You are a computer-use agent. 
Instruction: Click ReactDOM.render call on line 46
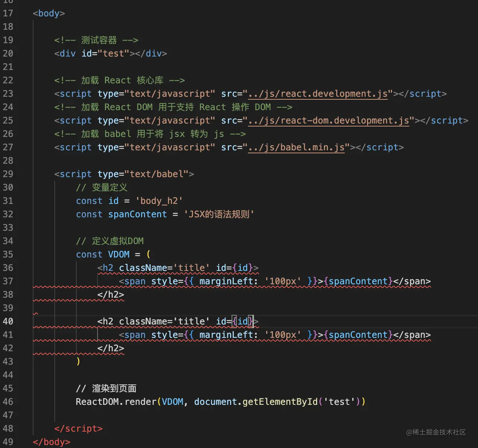(x=116, y=402)
